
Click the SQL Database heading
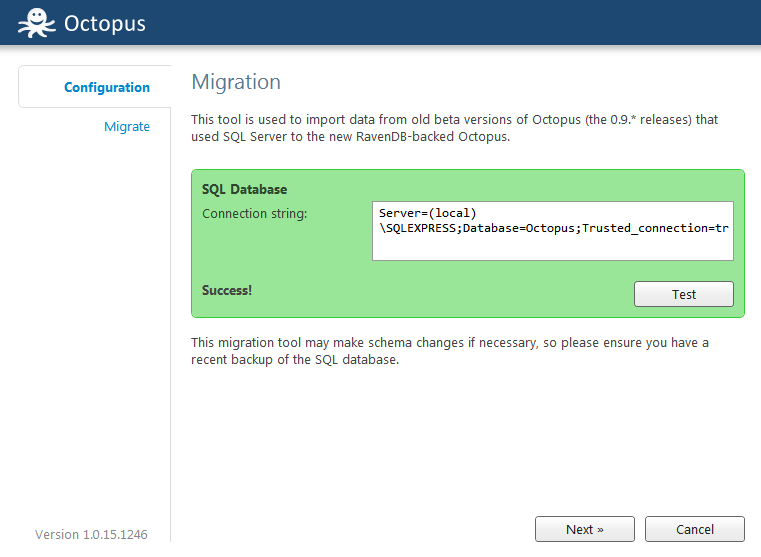245,189
